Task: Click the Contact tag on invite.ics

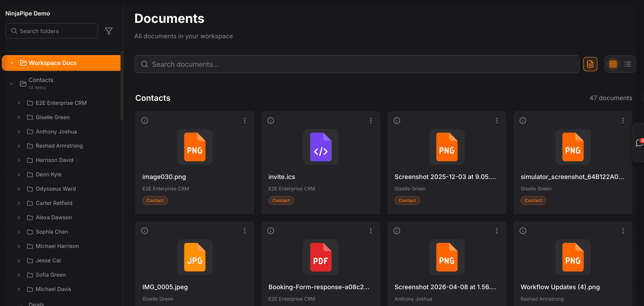Action: [x=281, y=200]
